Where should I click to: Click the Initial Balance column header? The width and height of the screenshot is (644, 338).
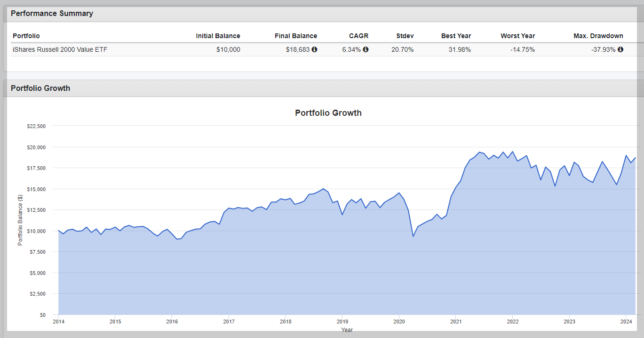pos(218,36)
